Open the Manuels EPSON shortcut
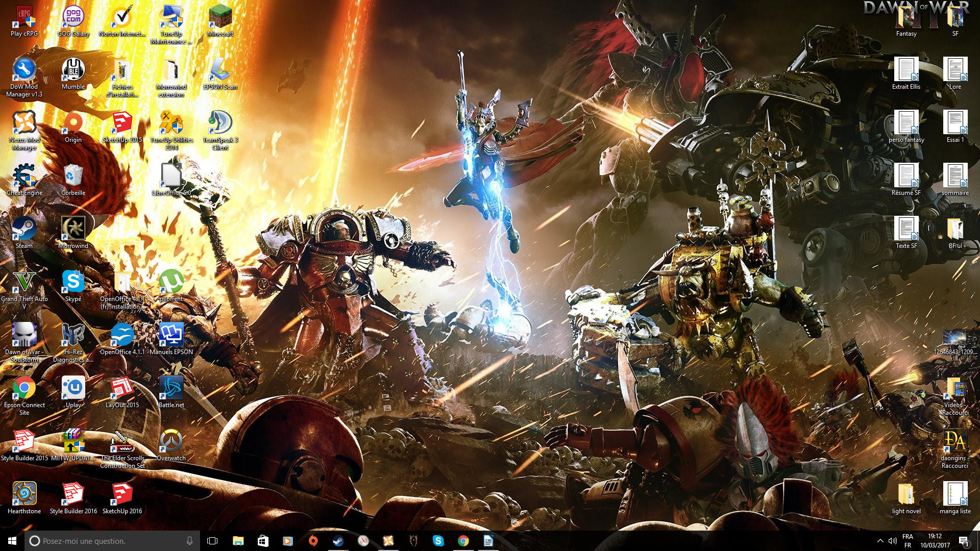The width and height of the screenshot is (980, 551). pyautogui.click(x=171, y=339)
